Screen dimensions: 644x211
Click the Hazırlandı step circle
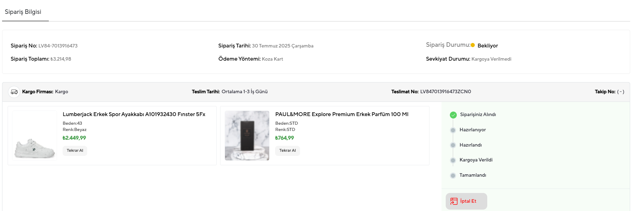point(453,145)
